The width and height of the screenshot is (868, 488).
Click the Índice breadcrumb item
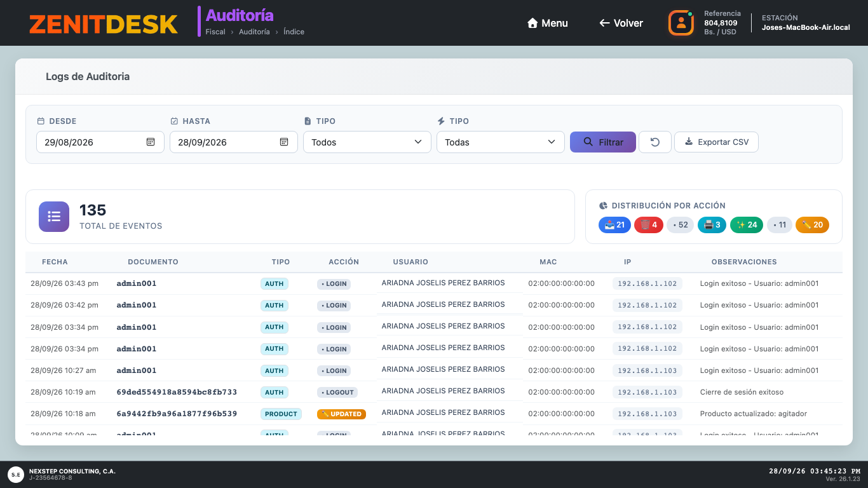pos(294,32)
